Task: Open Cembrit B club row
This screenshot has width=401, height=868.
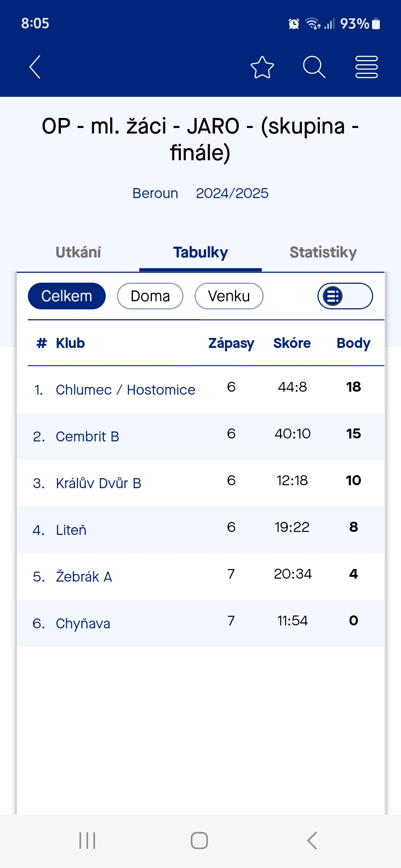Action: tap(200, 436)
